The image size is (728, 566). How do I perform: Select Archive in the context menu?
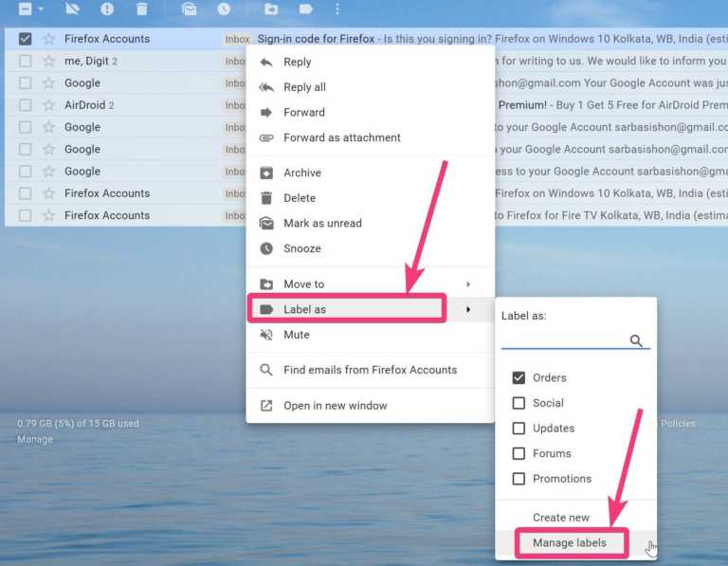coord(370,173)
